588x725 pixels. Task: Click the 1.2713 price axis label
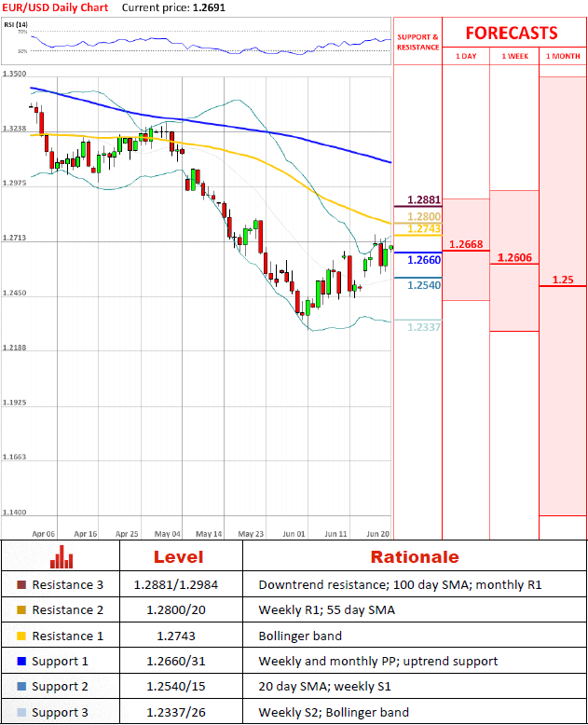click(x=14, y=238)
